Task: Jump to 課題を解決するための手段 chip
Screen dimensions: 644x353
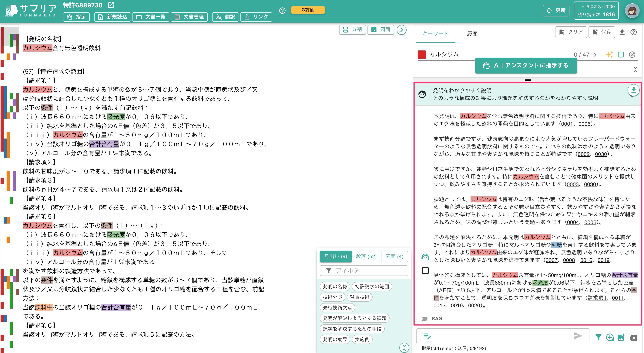Action: click(352, 329)
